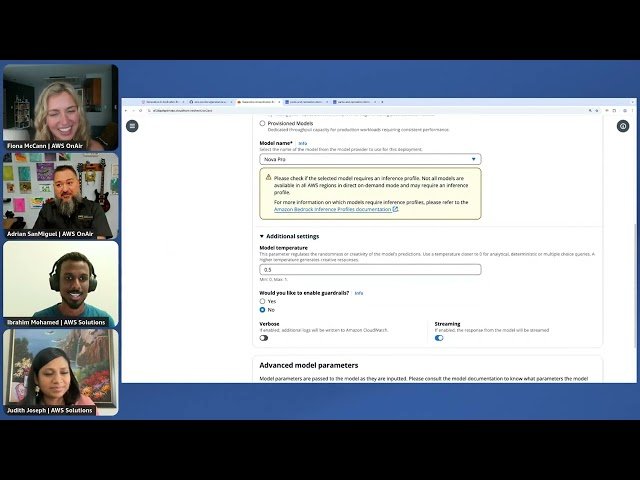Select No for enabling guardrails
The height and width of the screenshot is (480, 640).
pos(262,310)
